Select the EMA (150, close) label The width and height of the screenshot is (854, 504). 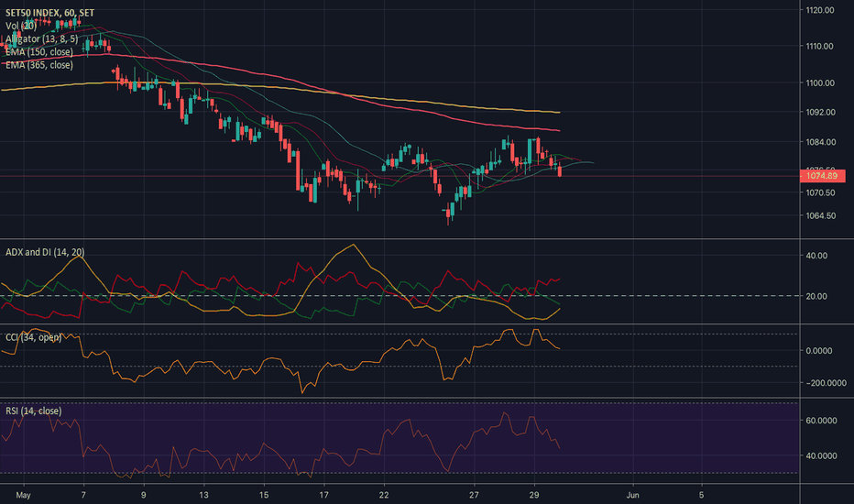pos(39,51)
